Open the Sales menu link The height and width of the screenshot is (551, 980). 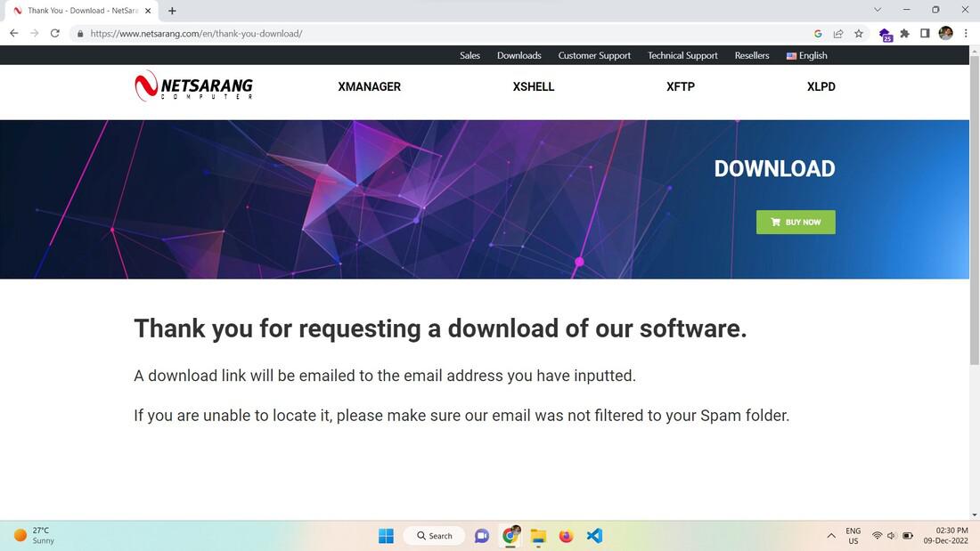[470, 55]
